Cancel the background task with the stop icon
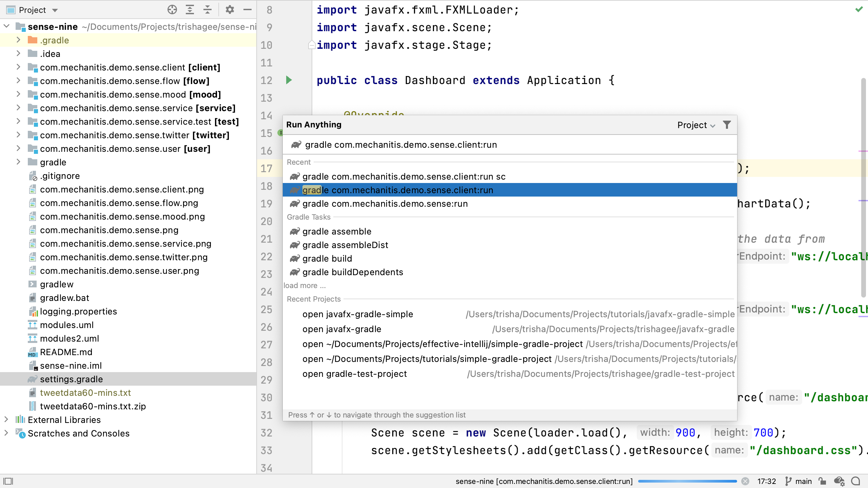This screenshot has height=488, width=868. (x=745, y=481)
